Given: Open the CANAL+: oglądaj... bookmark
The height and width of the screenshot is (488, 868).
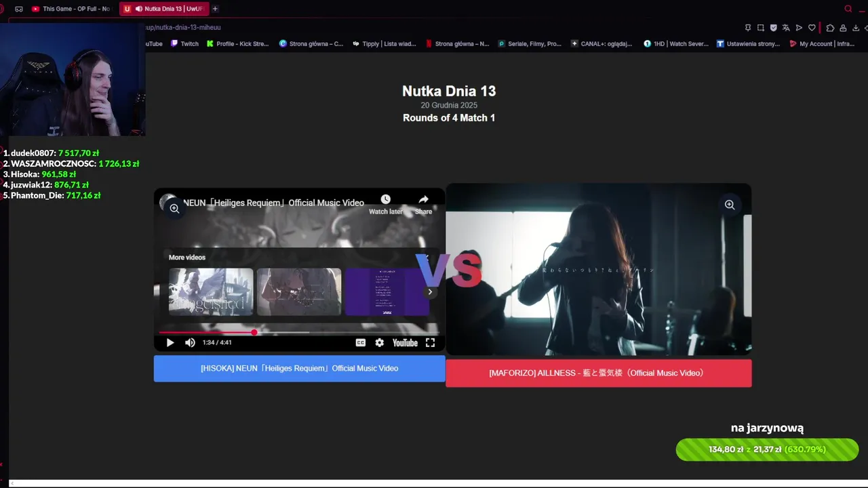Looking at the screenshot, I should point(601,44).
